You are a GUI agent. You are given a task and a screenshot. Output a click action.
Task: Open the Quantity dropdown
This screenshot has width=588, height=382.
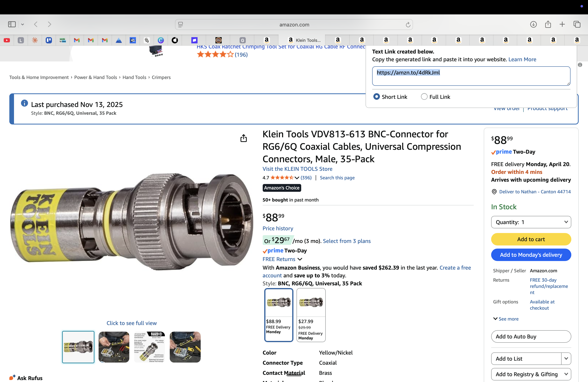(x=531, y=222)
